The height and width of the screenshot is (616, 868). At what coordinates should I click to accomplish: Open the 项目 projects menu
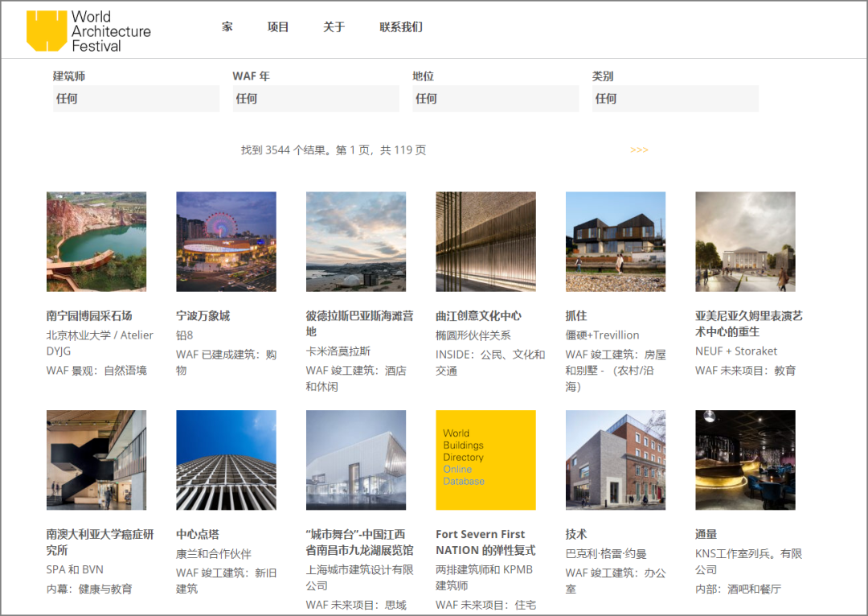[x=278, y=27]
